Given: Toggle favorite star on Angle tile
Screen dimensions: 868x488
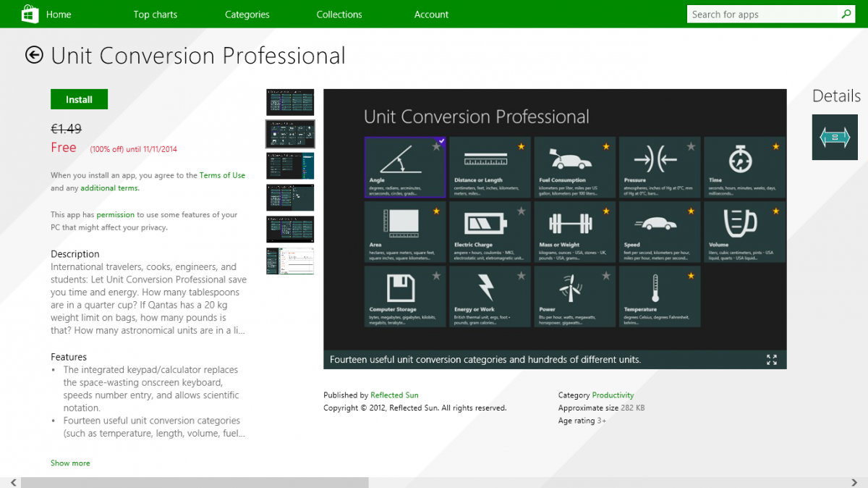Looking at the screenshot, I should 436,146.
